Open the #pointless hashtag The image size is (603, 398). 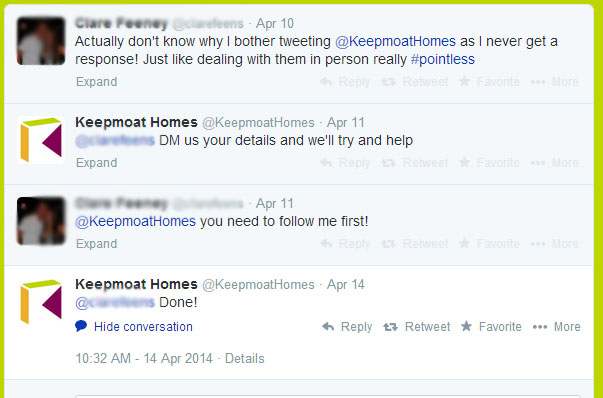[443, 59]
